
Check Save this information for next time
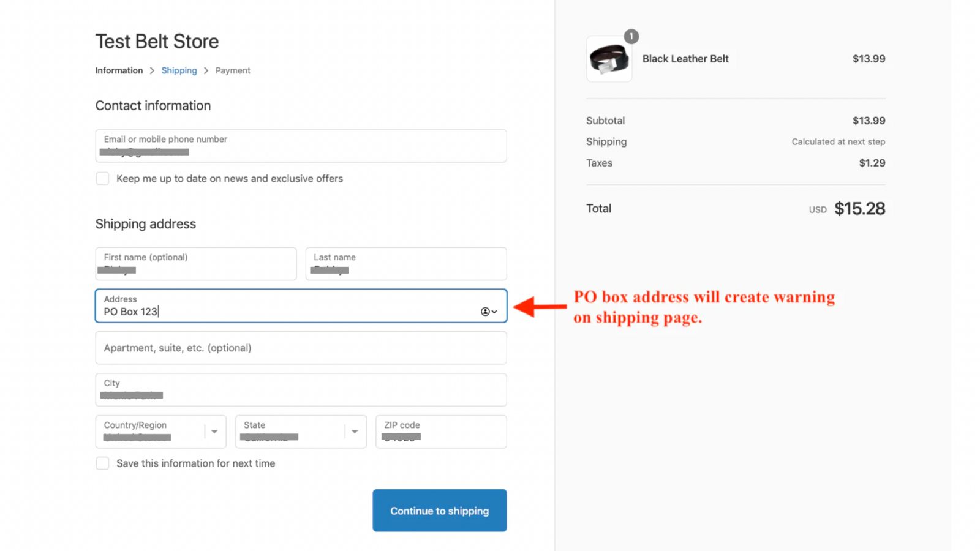(102, 463)
